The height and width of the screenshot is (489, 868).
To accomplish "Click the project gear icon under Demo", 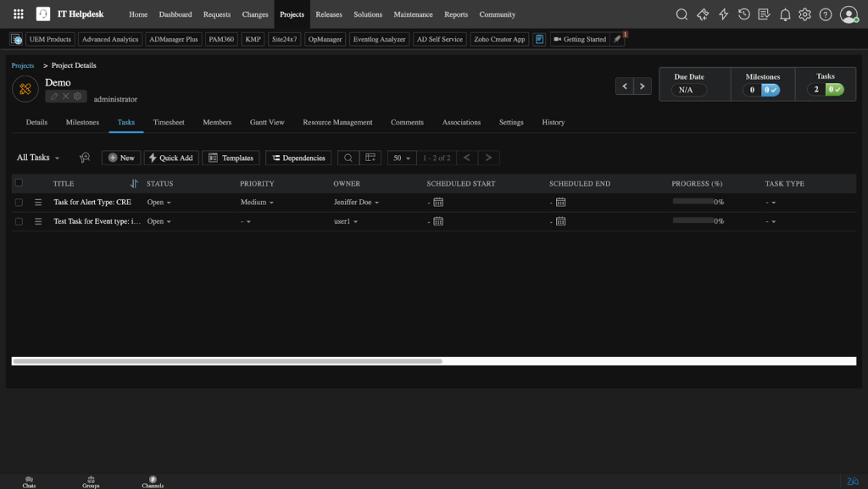I will coord(77,97).
